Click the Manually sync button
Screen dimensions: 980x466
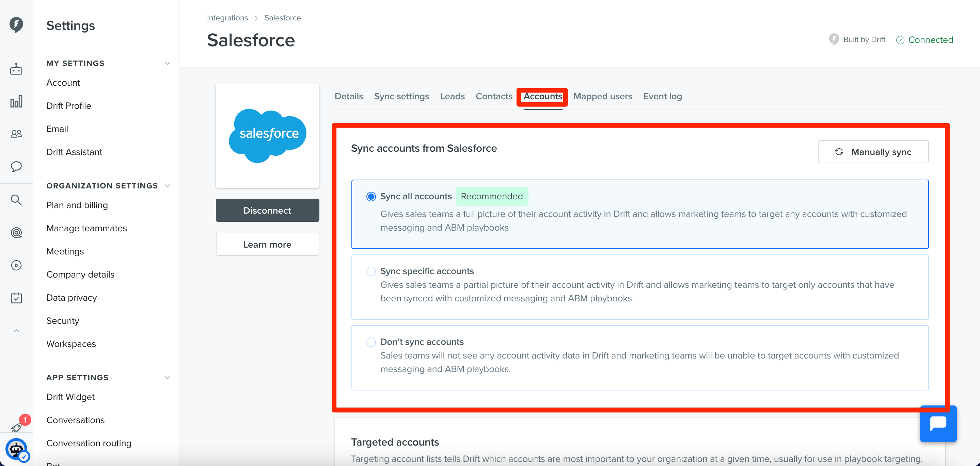tap(873, 152)
